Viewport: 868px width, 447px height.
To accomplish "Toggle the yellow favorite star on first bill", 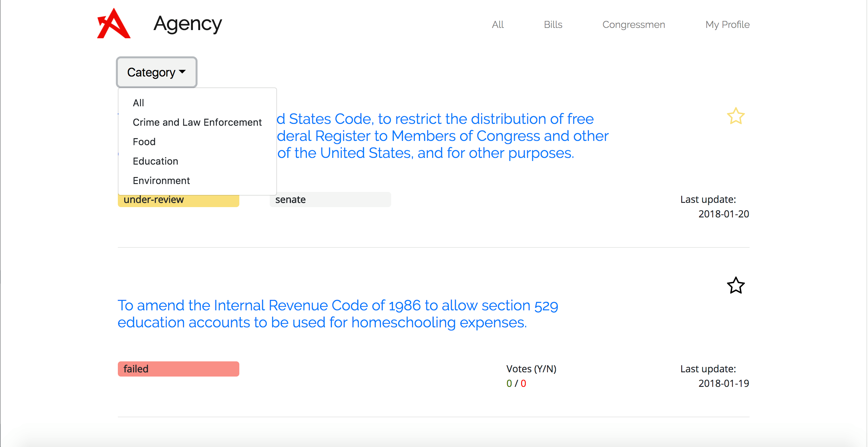I will coord(735,116).
